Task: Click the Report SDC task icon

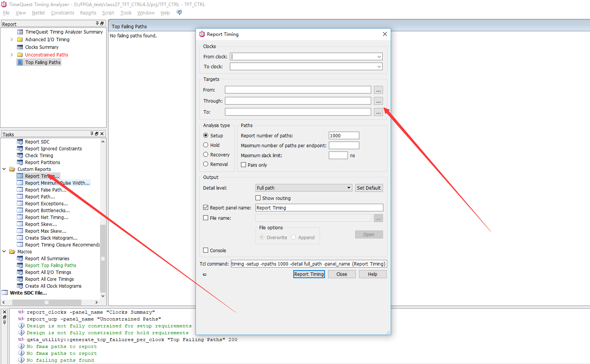Action: coord(20,142)
